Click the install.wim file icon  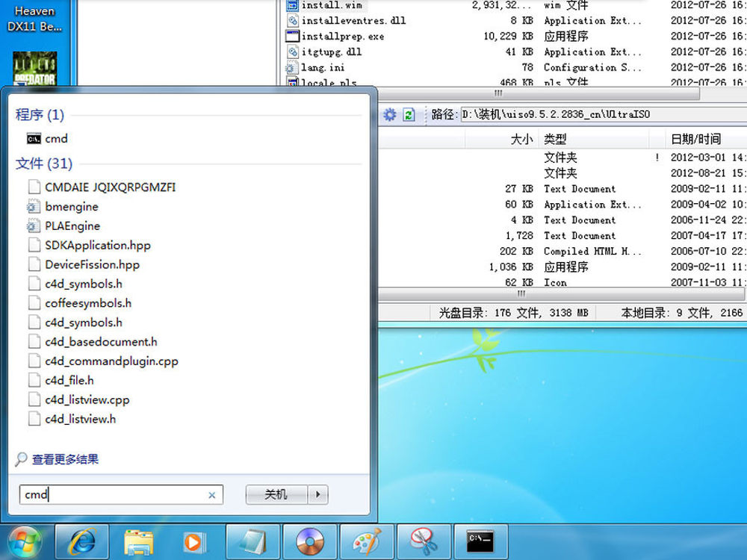click(292, 5)
